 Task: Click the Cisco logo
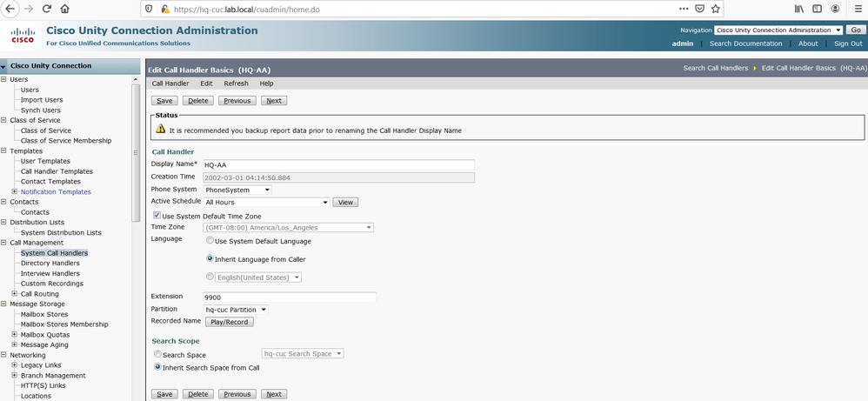coord(23,36)
